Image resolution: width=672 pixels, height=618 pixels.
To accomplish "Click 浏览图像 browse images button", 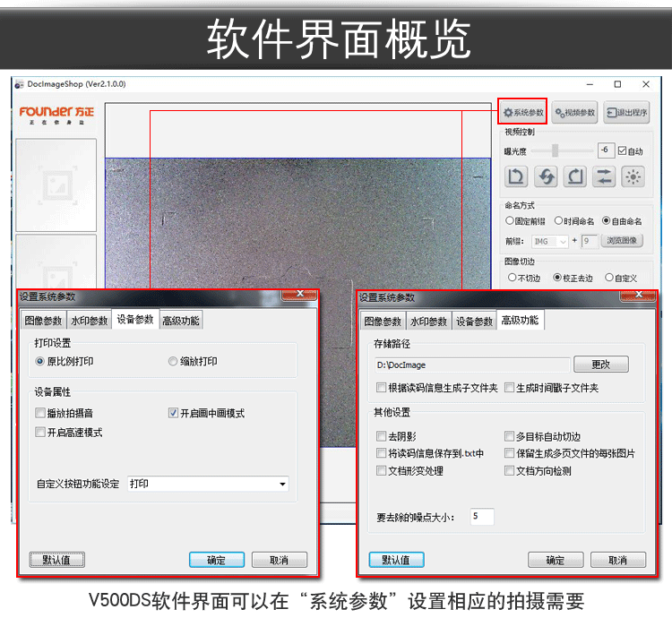I will pyautogui.click(x=622, y=241).
